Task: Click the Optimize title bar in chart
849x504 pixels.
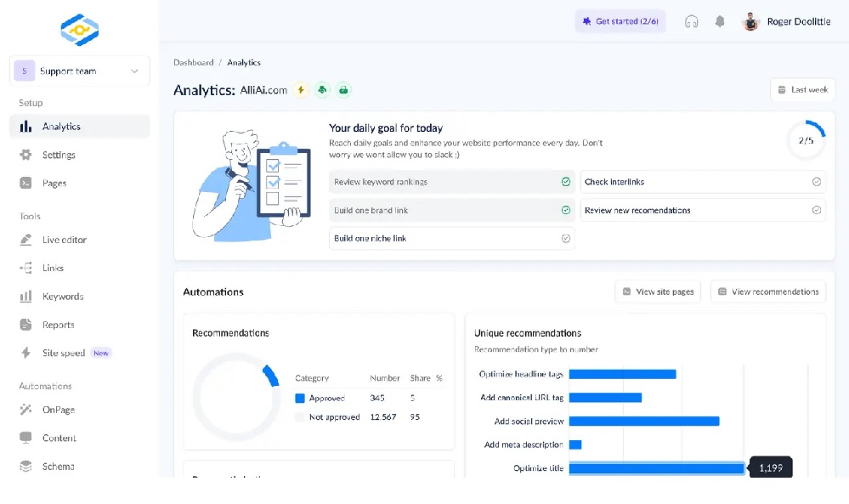Action: 656,468
